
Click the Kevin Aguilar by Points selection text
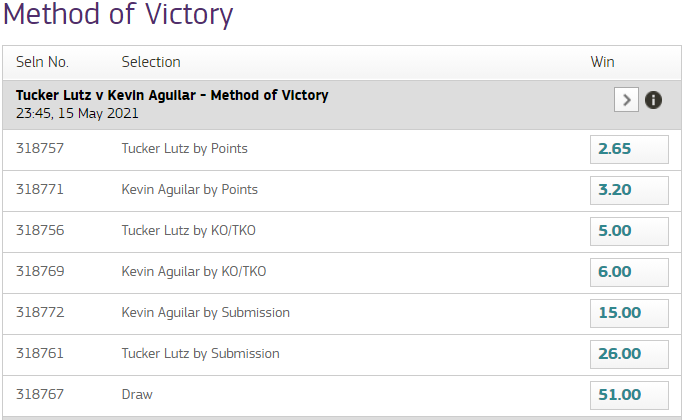coord(189,190)
